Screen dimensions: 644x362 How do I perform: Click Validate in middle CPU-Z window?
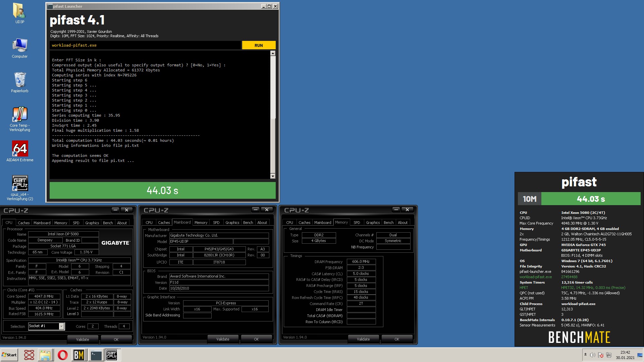pos(223,339)
